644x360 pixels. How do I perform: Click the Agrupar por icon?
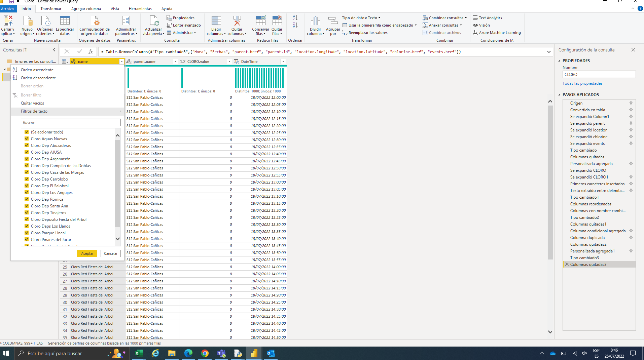coord(333,21)
